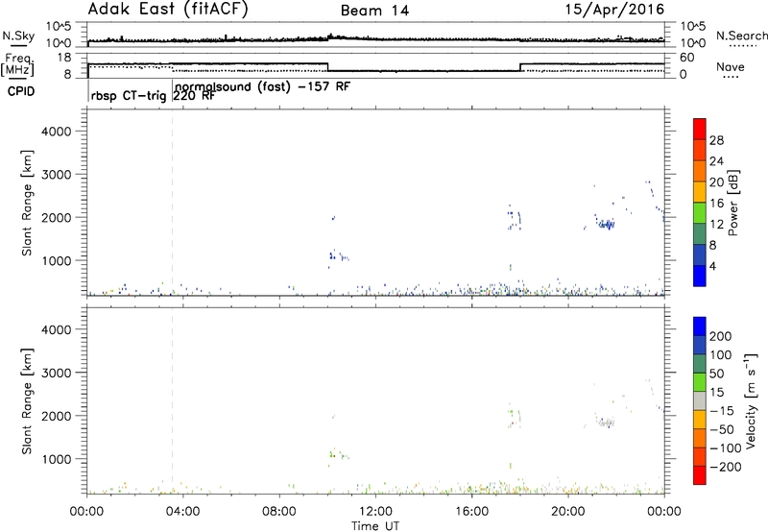Viewport: 768px width, 532px height.
Task: Click the red bottom of the Velocity colorbar
Action: tap(700, 475)
